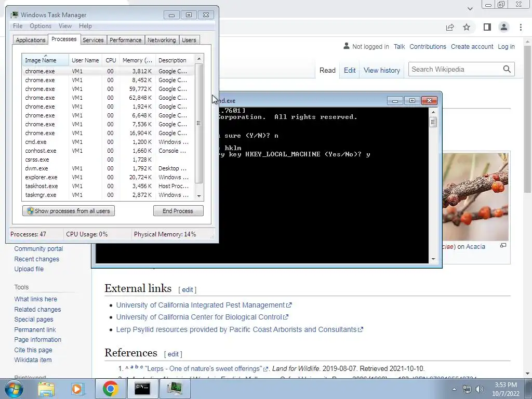Screen dimensions: 532x399
Task: Sort processes by Description column
Action: (175, 60)
